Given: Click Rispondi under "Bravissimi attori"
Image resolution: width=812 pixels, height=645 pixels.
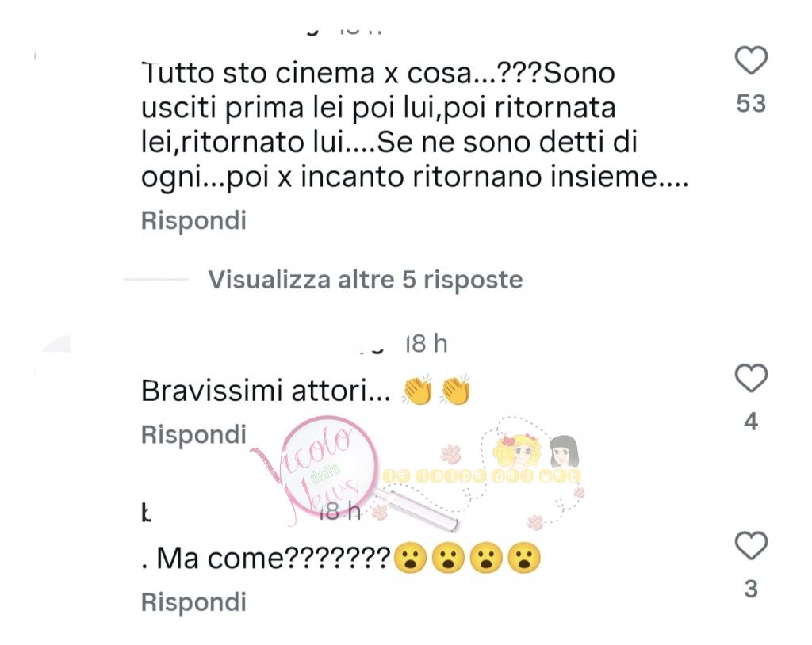Looking at the screenshot, I should [193, 434].
